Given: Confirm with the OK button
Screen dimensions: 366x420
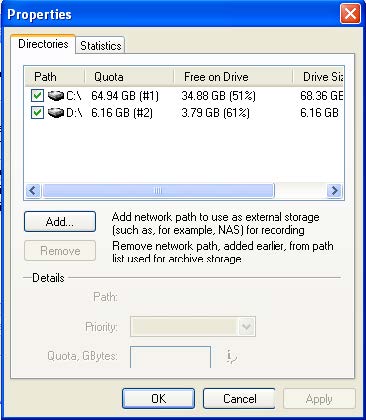Looking at the screenshot, I should click(158, 399).
